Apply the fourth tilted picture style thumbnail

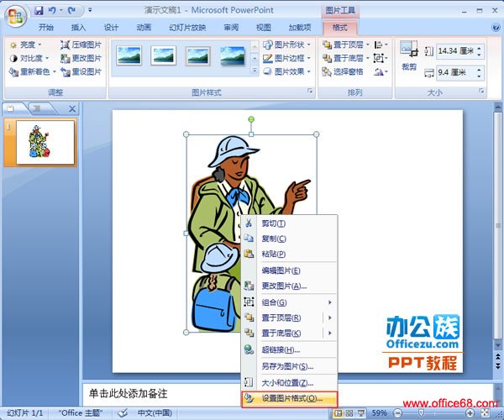tap(233, 56)
